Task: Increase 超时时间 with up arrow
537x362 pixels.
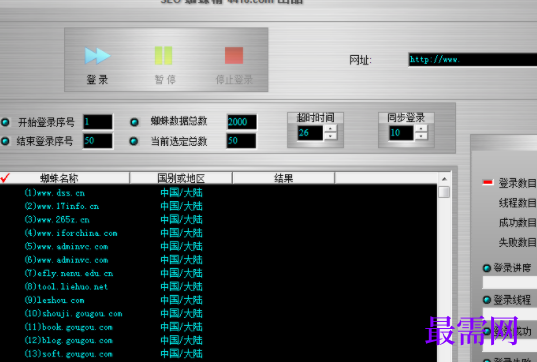Action: pos(330,129)
